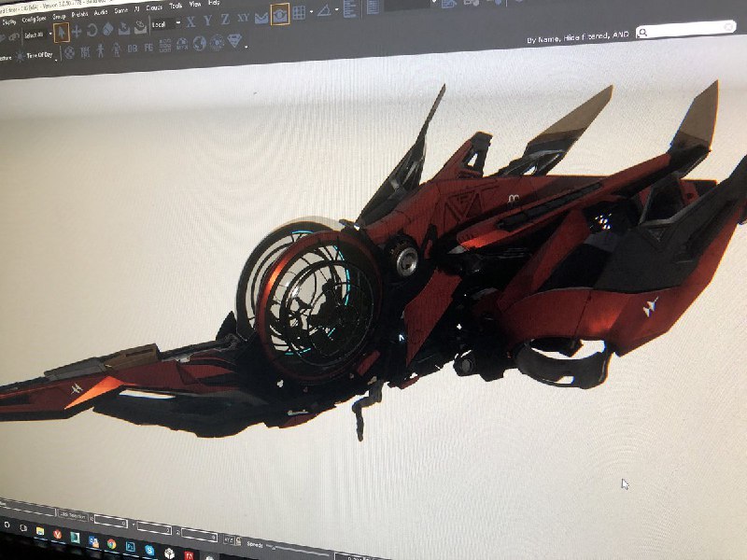Open grid snap size dropdown arrow

[311, 12]
